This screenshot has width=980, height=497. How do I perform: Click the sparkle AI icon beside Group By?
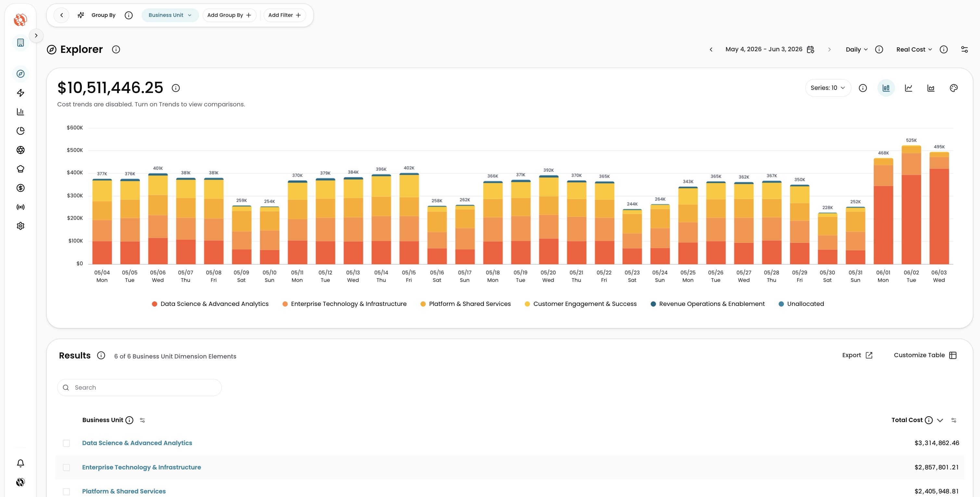81,15
